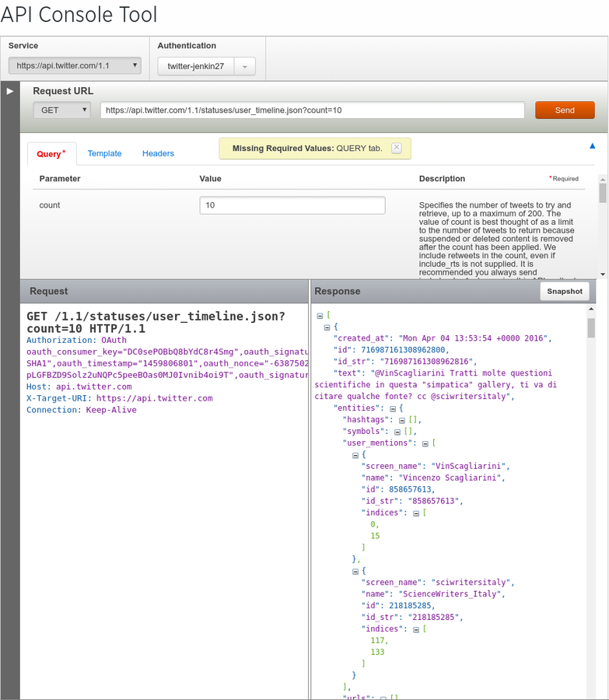The image size is (609, 700).
Task: Click the Response panel scrollbar thumb
Action: pos(591,327)
